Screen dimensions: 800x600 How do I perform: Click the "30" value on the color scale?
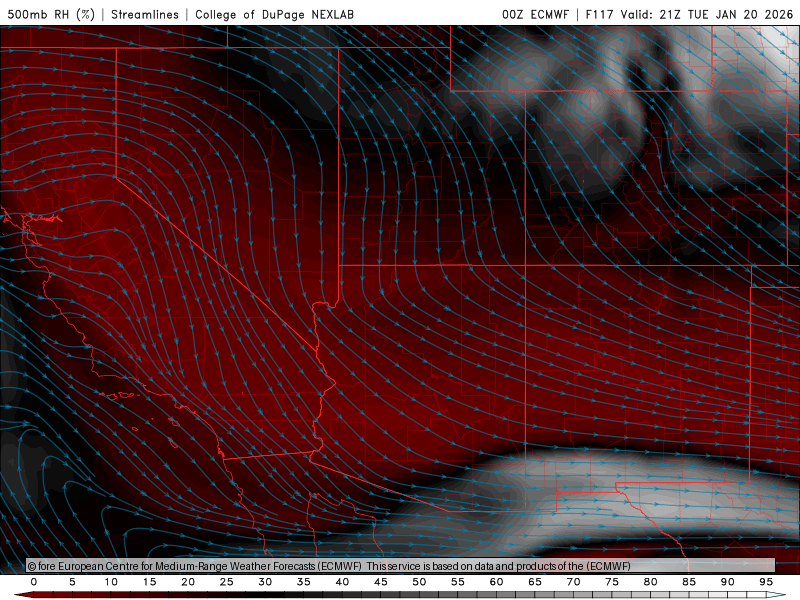coord(265,582)
